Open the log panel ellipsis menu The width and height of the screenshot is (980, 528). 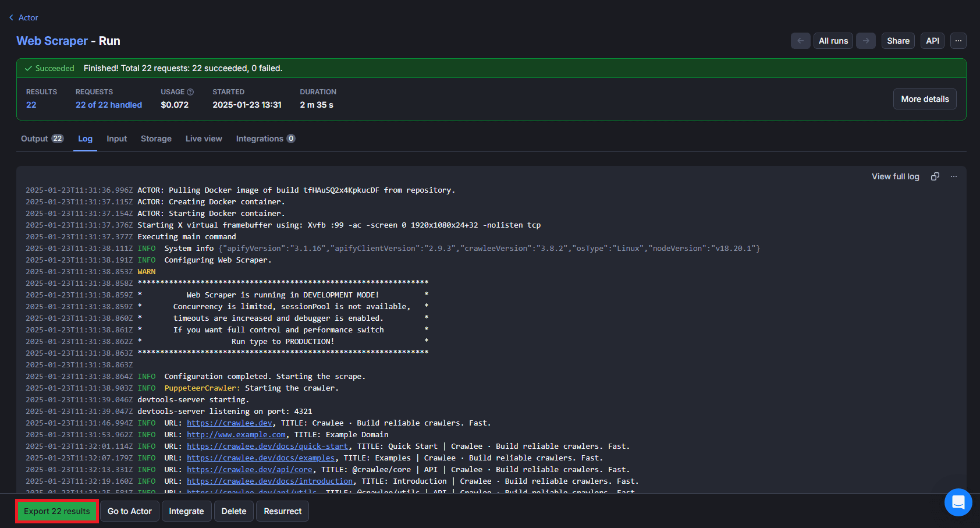click(953, 176)
